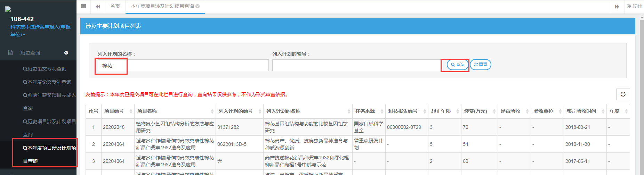This screenshot has width=644, height=175.
Task: Click the 历史查询 document icon
Action: 10,52
